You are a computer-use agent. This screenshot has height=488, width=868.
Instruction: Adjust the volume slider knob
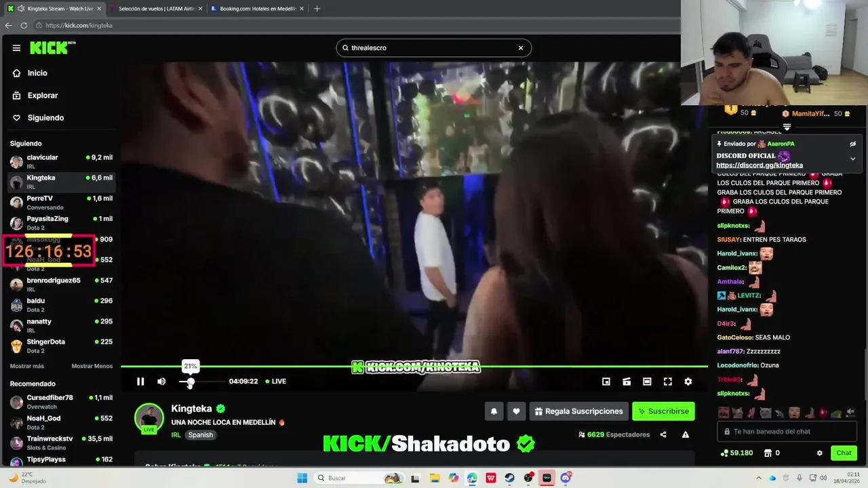click(191, 382)
